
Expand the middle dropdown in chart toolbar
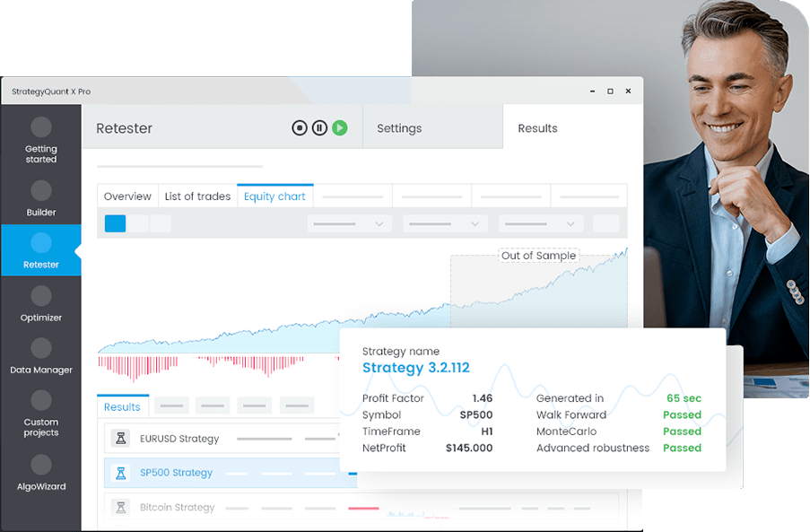click(x=445, y=223)
